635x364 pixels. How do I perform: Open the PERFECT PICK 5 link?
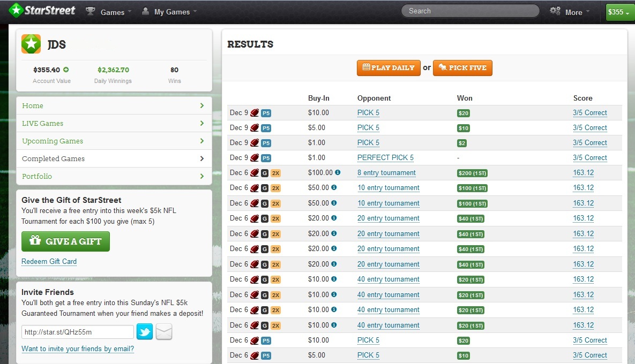[385, 158]
